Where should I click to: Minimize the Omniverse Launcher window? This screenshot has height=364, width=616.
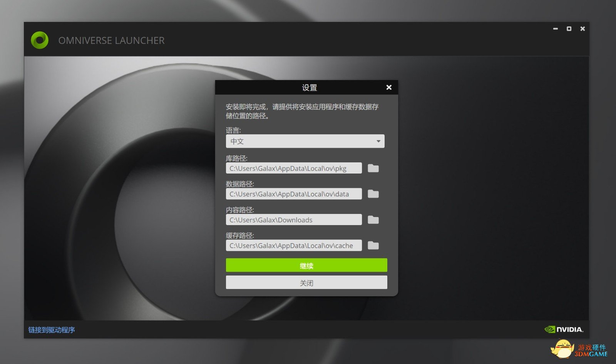click(556, 29)
